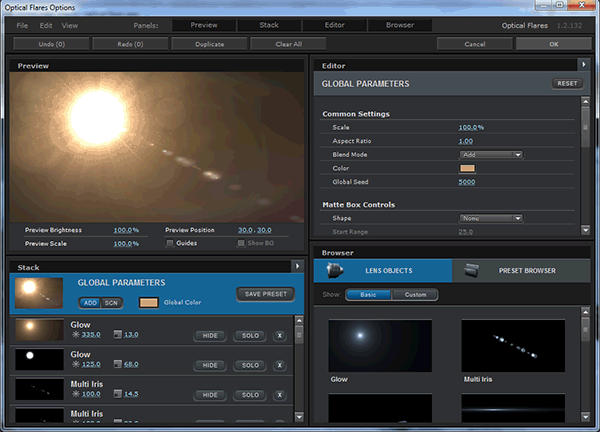Open the Edit menu
Image resolution: width=600 pixels, height=432 pixels.
click(x=46, y=26)
